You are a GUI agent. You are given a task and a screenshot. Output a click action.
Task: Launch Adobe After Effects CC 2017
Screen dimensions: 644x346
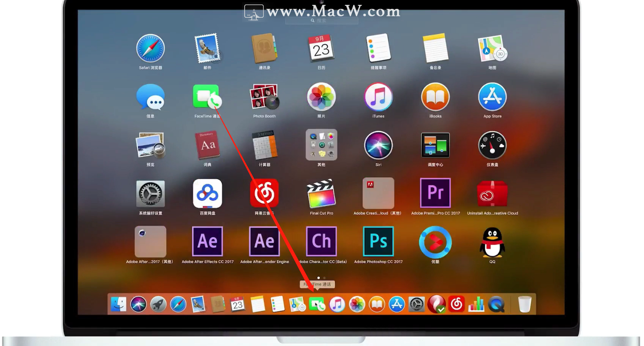[207, 241]
